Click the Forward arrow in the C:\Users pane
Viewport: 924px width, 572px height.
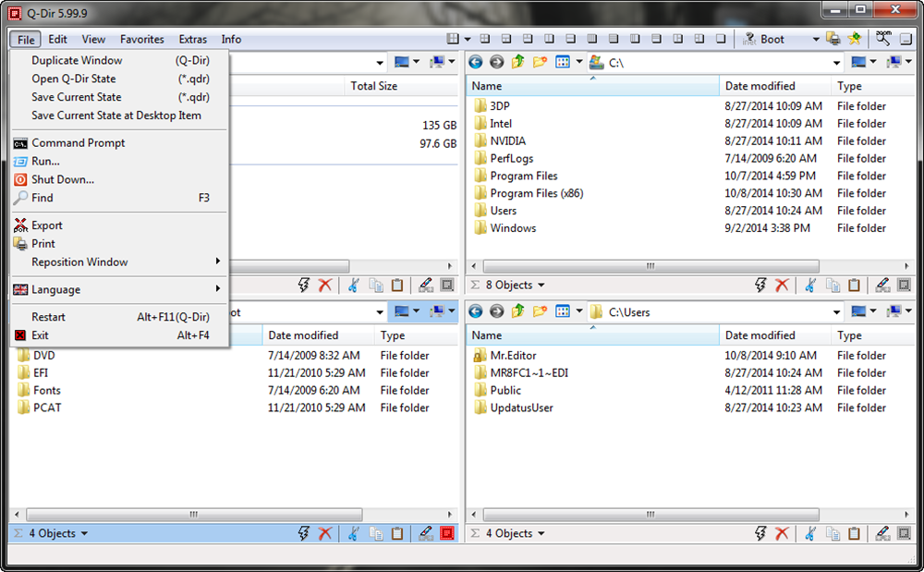(497, 311)
